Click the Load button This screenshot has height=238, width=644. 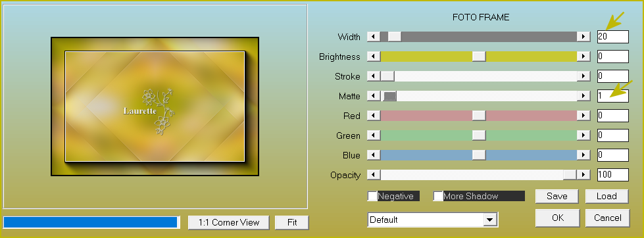click(x=607, y=196)
